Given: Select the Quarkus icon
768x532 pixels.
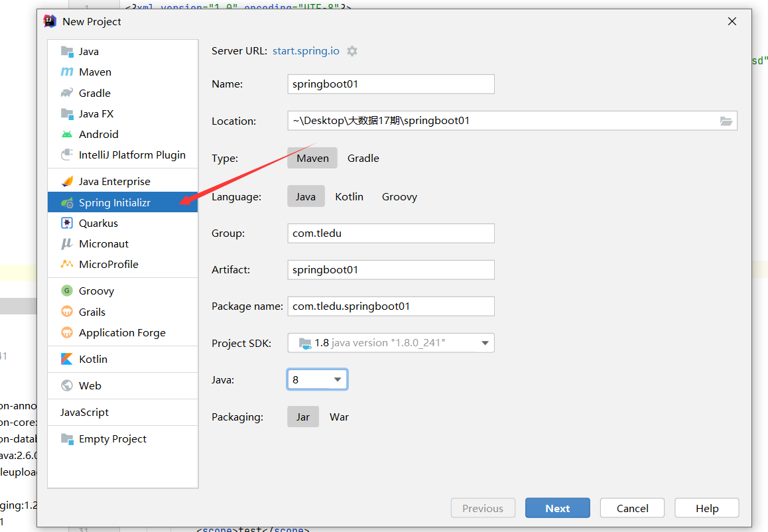Looking at the screenshot, I should [x=67, y=224].
